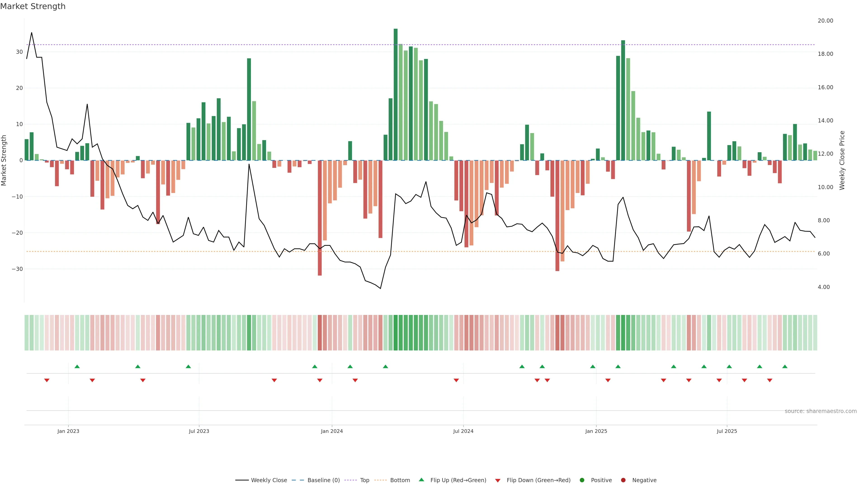
Task: Click the Market Strength chart title
Action: [33, 6]
